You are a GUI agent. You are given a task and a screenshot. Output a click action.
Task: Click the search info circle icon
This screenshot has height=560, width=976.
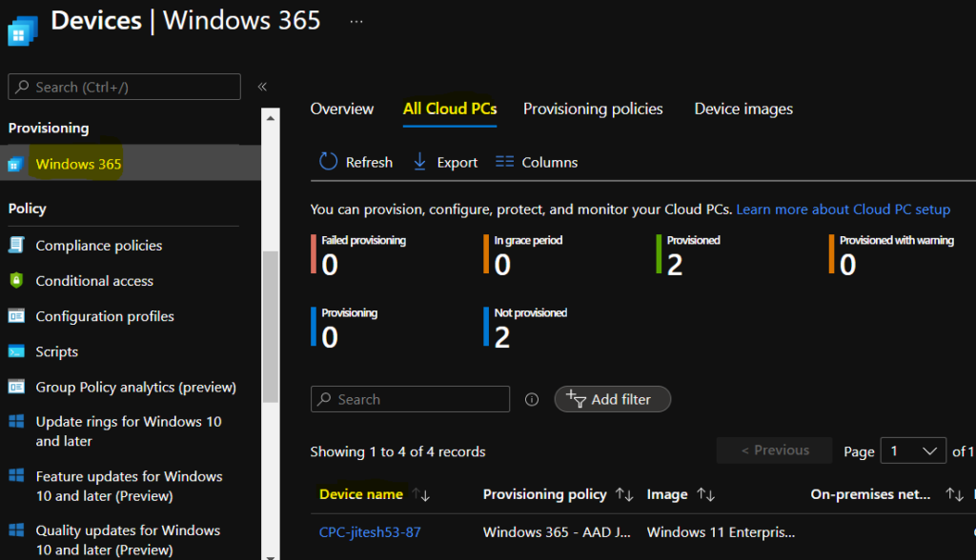(x=532, y=399)
